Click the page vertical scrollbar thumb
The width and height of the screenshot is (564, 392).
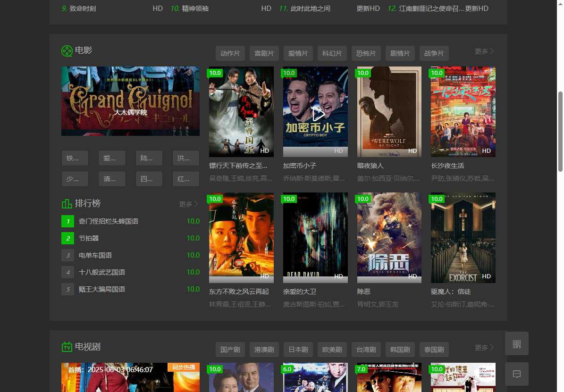point(560,132)
